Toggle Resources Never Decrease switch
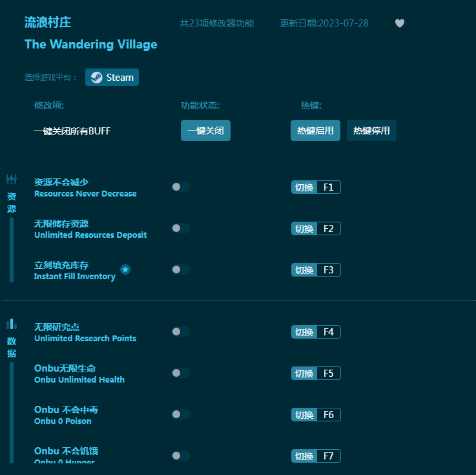This screenshot has width=476, height=475. (x=181, y=187)
